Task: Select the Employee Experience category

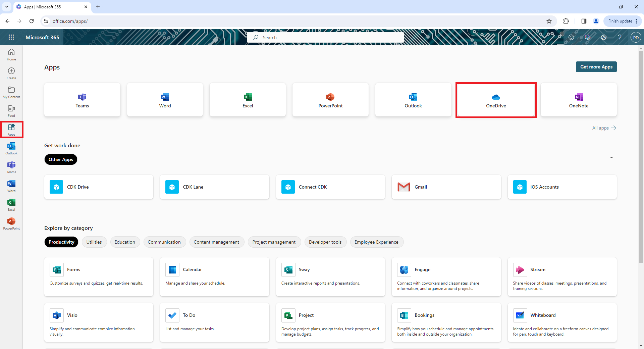Action: pyautogui.click(x=376, y=242)
